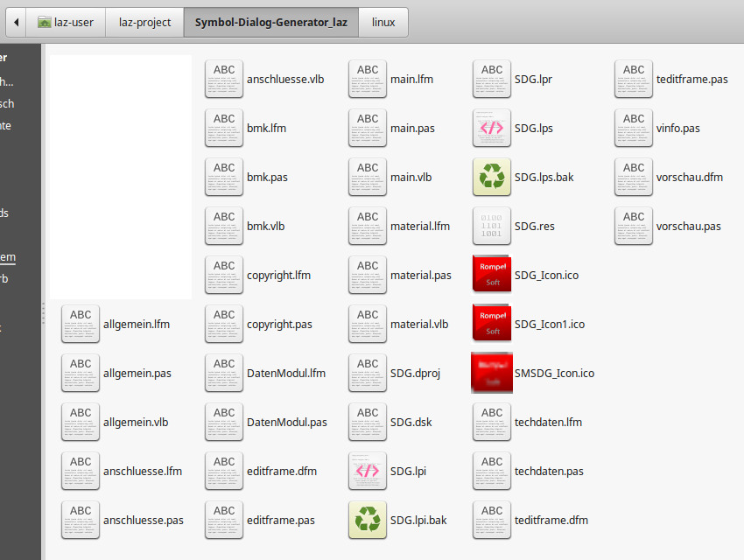Screen dimensions: 744x560
Task: Select the anschluesse.vlb file icon
Action: [224, 79]
